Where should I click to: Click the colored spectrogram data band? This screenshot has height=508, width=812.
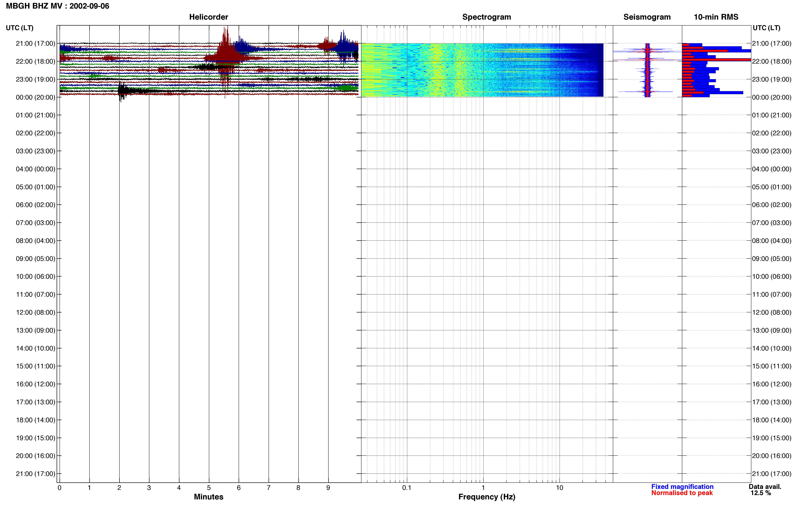[x=482, y=70]
